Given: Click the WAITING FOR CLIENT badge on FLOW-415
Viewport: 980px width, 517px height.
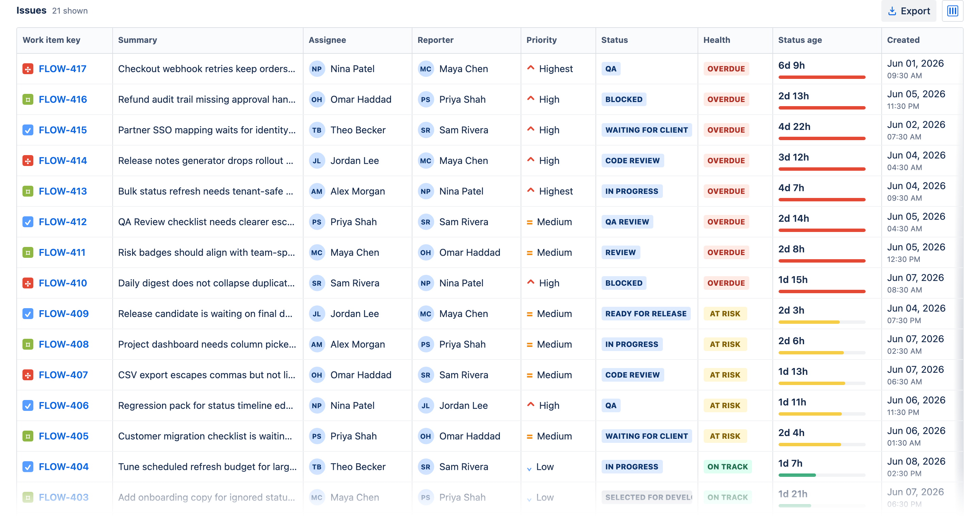Looking at the screenshot, I should [647, 130].
